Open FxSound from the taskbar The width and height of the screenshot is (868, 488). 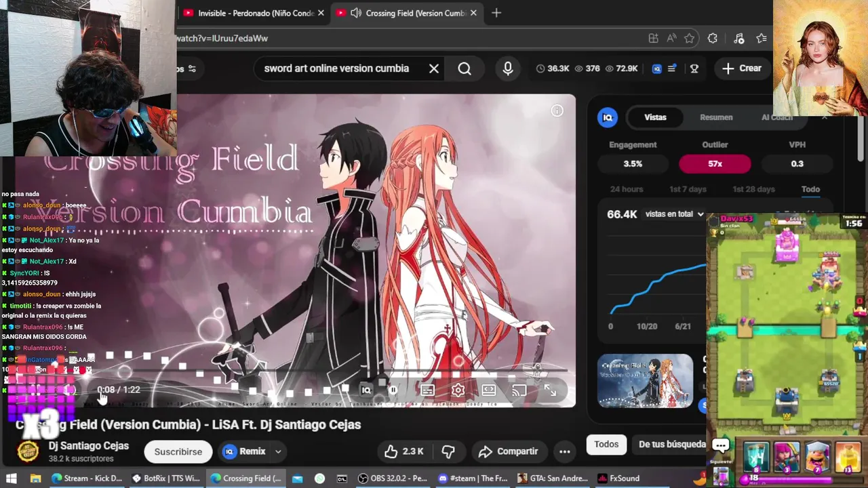click(x=618, y=479)
